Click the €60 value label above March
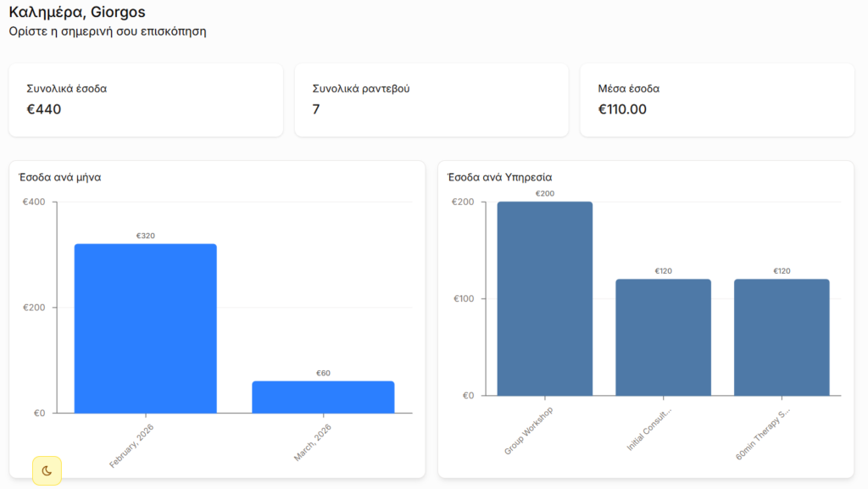868x489 pixels. (323, 373)
